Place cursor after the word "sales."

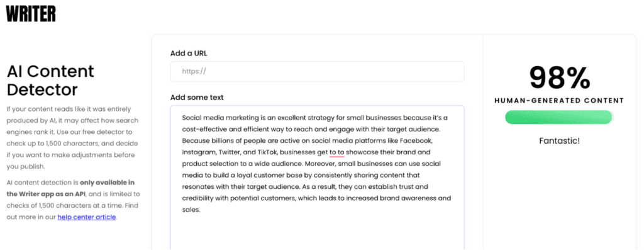200,210
